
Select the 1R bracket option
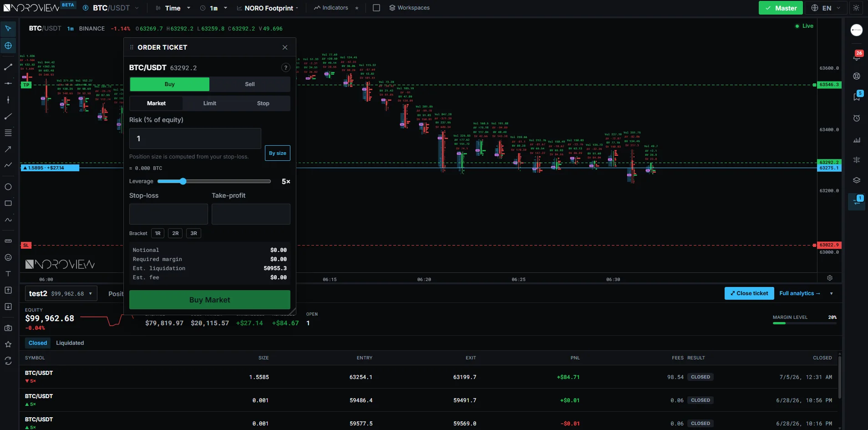157,233
